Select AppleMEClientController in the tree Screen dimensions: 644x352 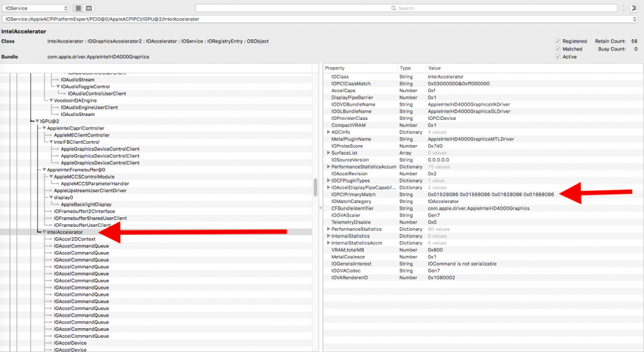click(82, 135)
